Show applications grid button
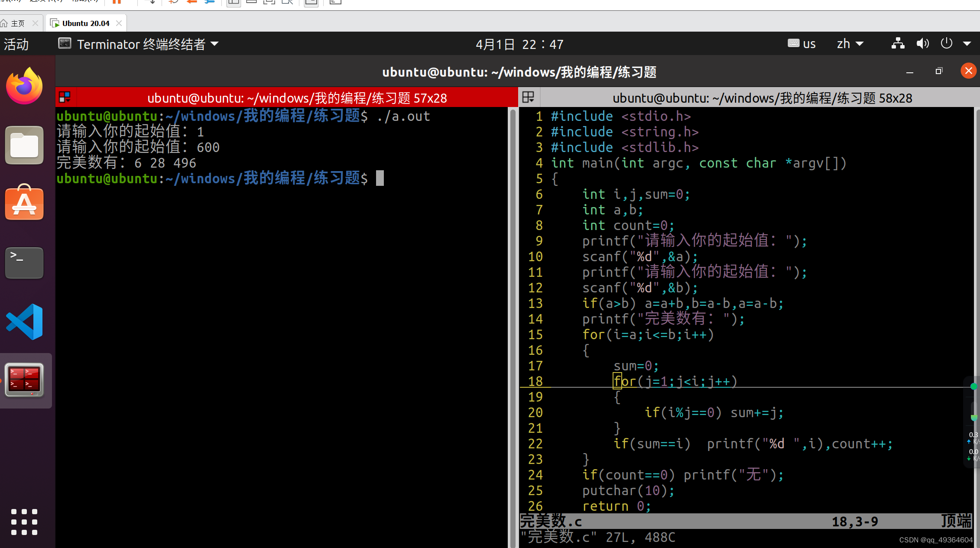The width and height of the screenshot is (980, 548). [24, 522]
